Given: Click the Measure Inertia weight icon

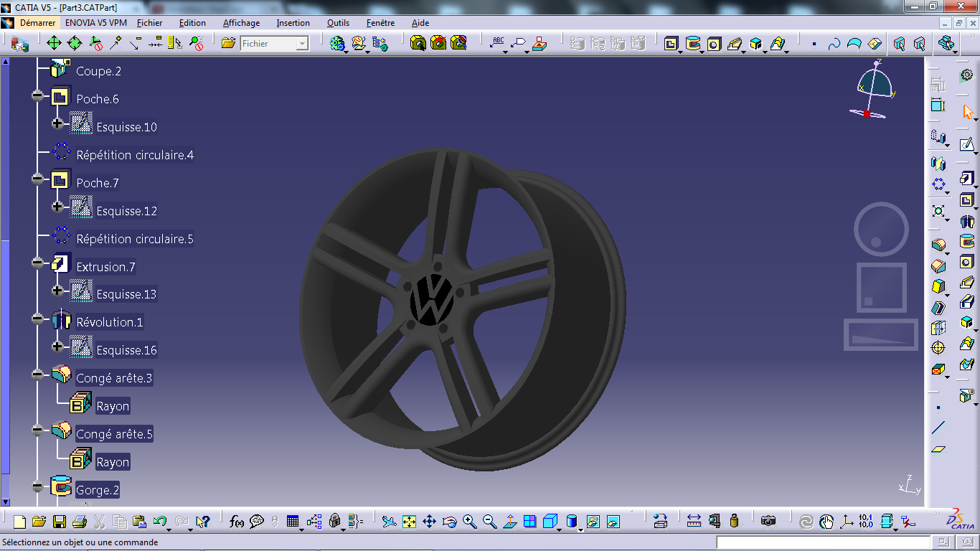Looking at the screenshot, I should [x=734, y=522].
